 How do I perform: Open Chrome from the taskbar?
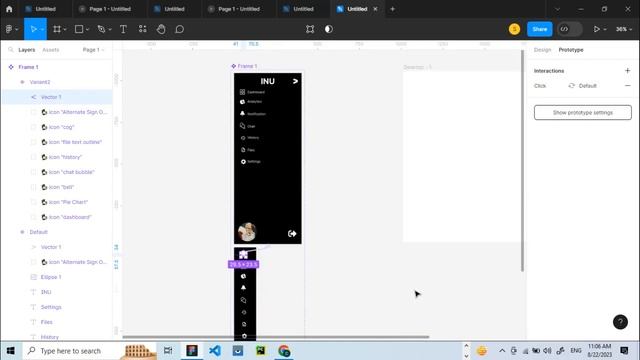pos(284,350)
